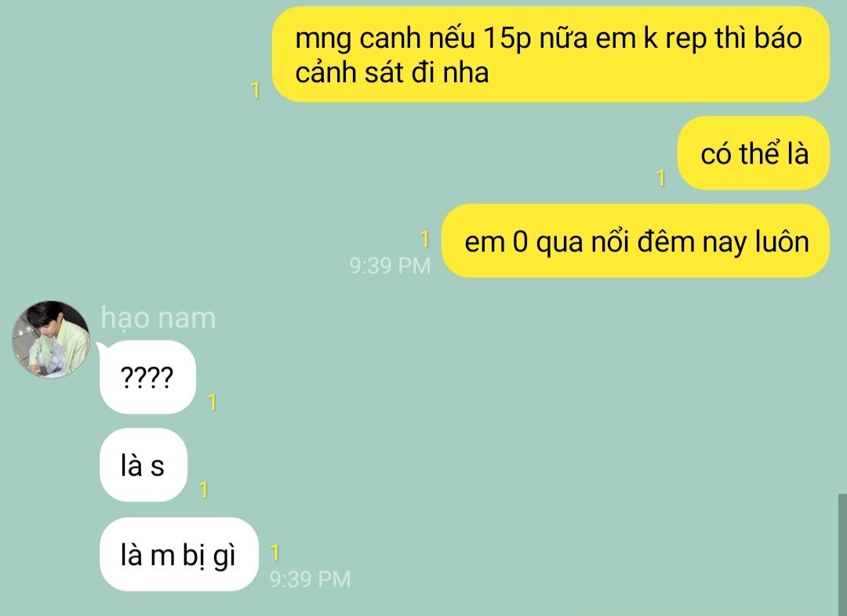Image resolution: width=847 pixels, height=616 pixels.
Task: Click the 9:39 PM timestamp beside 'là m bị gì'
Action: 310,579
